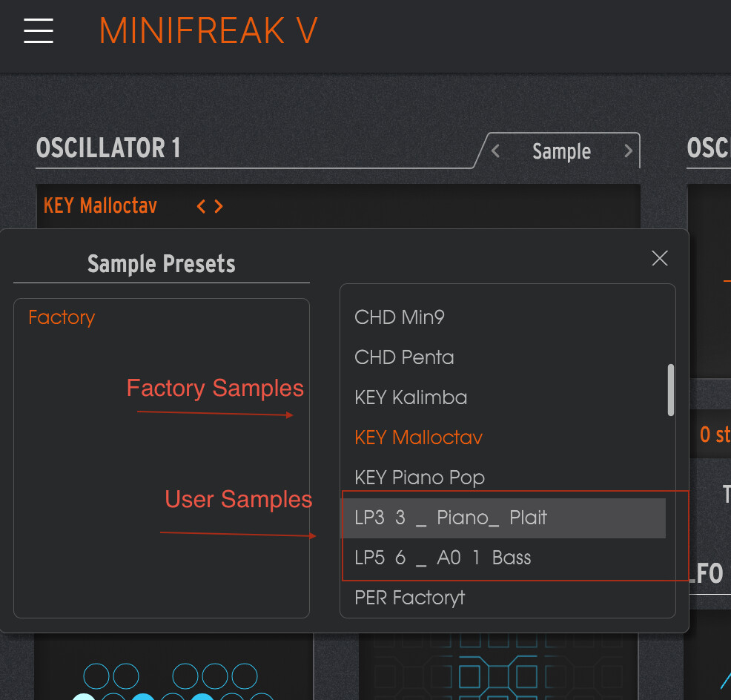Select the PER Factoryt sample
731x700 pixels.
tap(410, 597)
